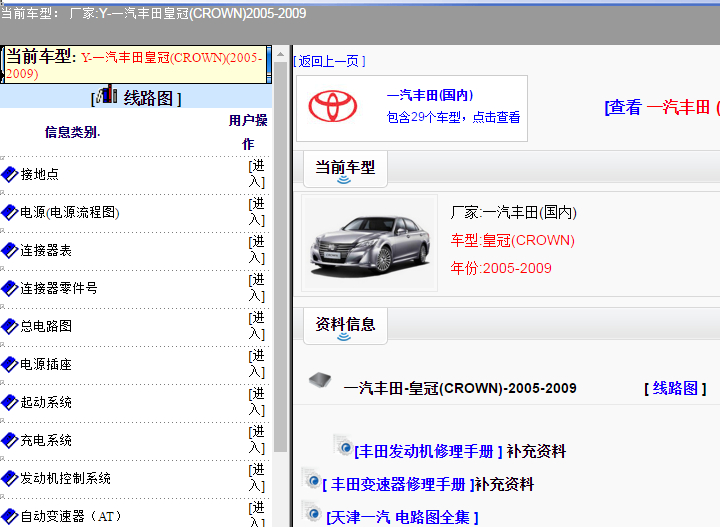Screen dimensions: 720x527
Task: Click 连接器表 row text
Action: [46, 251]
